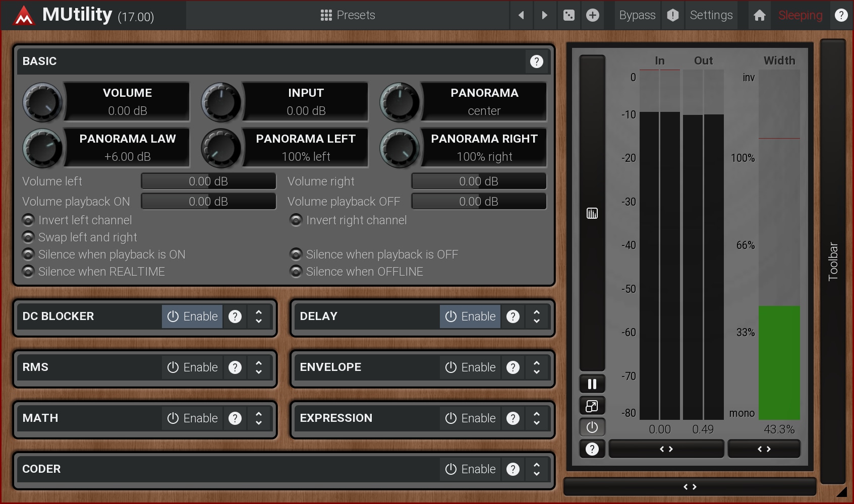
Task: Click the panic exclamation icon
Action: coord(672,15)
